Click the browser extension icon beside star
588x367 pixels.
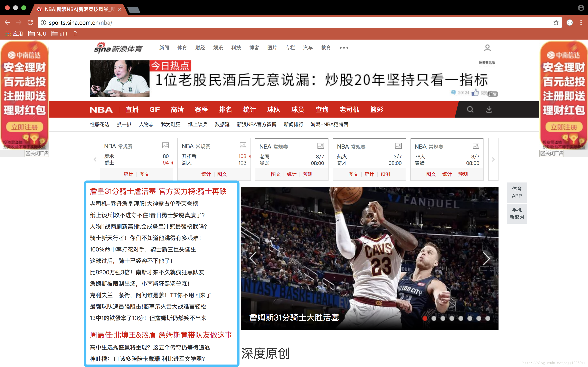pos(570,23)
